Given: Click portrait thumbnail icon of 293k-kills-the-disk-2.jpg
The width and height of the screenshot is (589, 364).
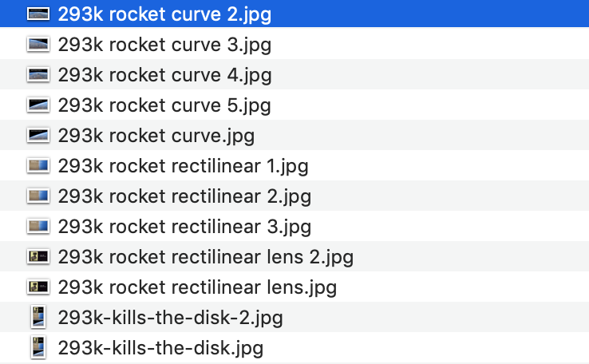Looking at the screenshot, I should (38, 318).
